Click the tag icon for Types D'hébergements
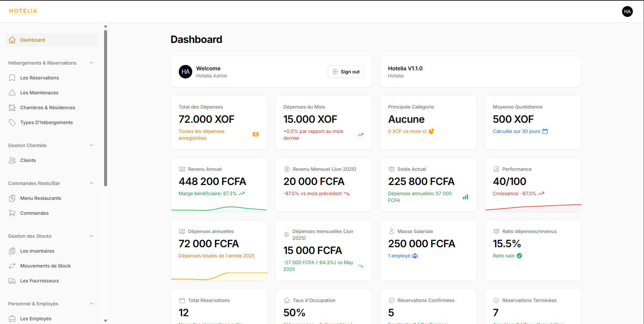The height and width of the screenshot is (324, 644). pos(12,122)
